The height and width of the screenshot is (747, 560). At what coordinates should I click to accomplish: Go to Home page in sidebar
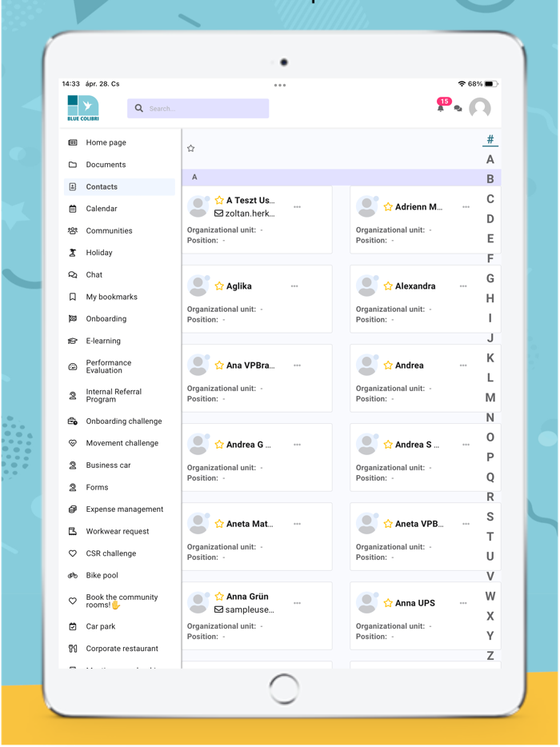tap(119, 142)
